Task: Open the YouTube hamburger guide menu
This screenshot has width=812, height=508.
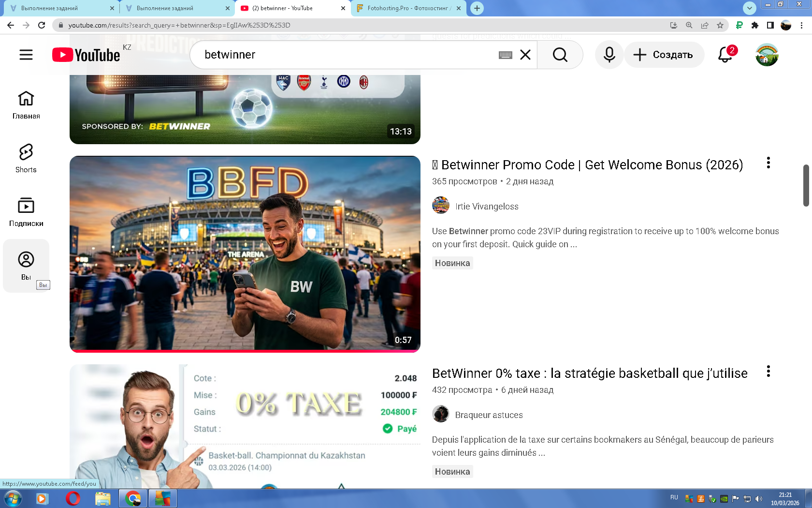Action: tap(26, 55)
